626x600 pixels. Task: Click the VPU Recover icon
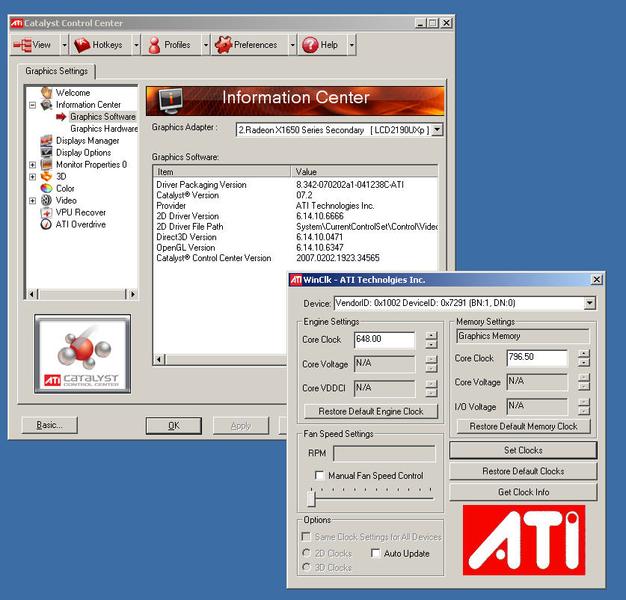(x=46, y=212)
